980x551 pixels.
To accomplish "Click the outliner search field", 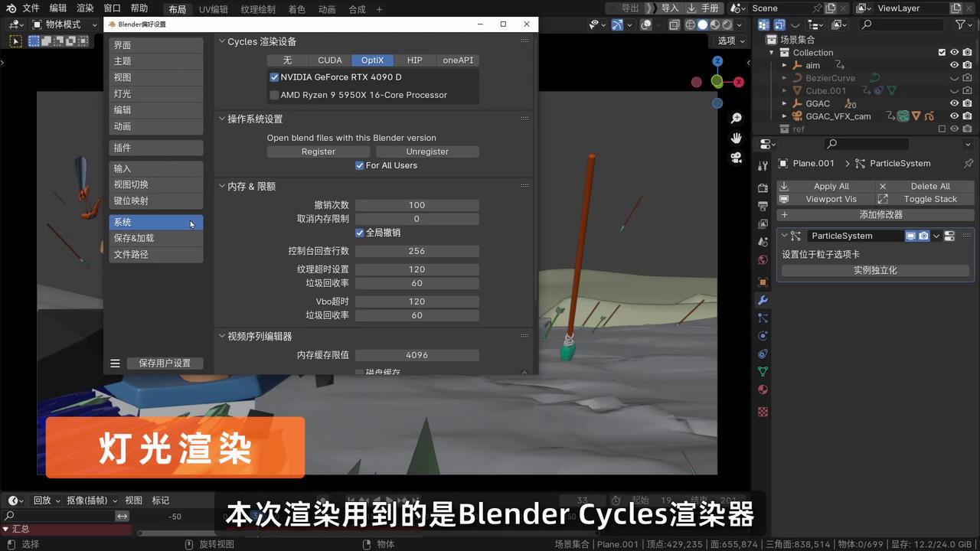I will [903, 24].
